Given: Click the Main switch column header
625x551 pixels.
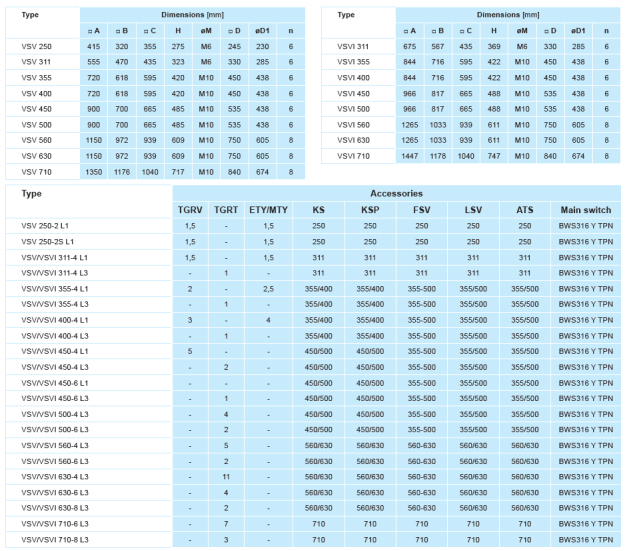Looking at the screenshot, I should coord(586,210).
